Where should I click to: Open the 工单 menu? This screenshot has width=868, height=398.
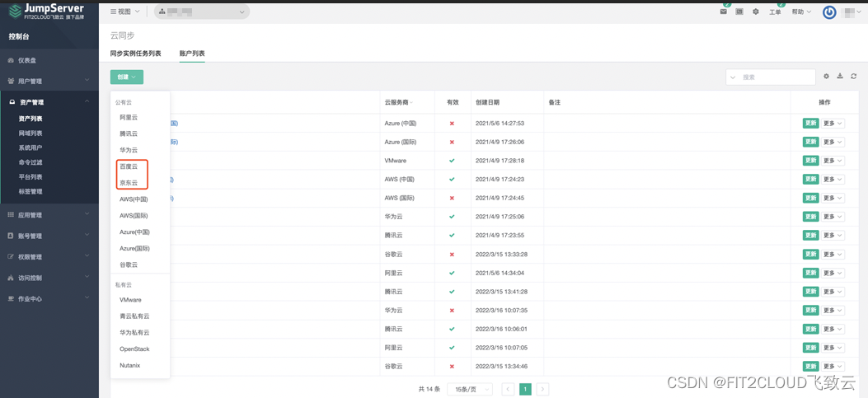[775, 12]
